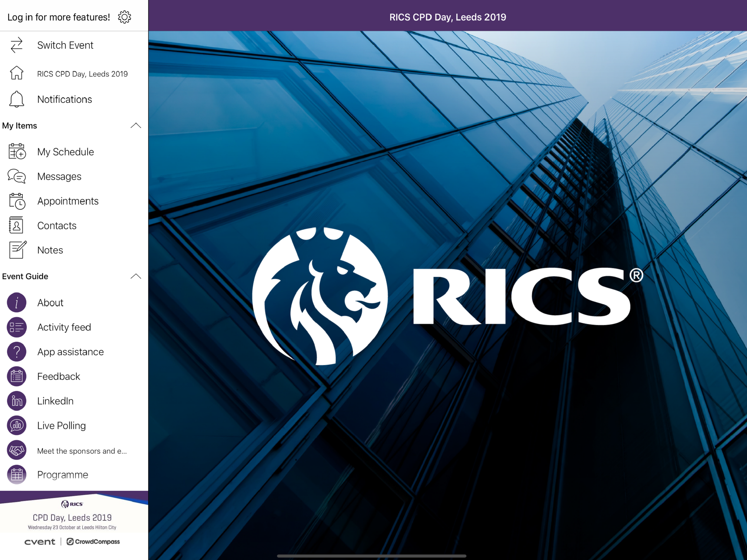This screenshot has height=560, width=747.
Task: Click the Event Guide section header text
Action: [x=25, y=276]
